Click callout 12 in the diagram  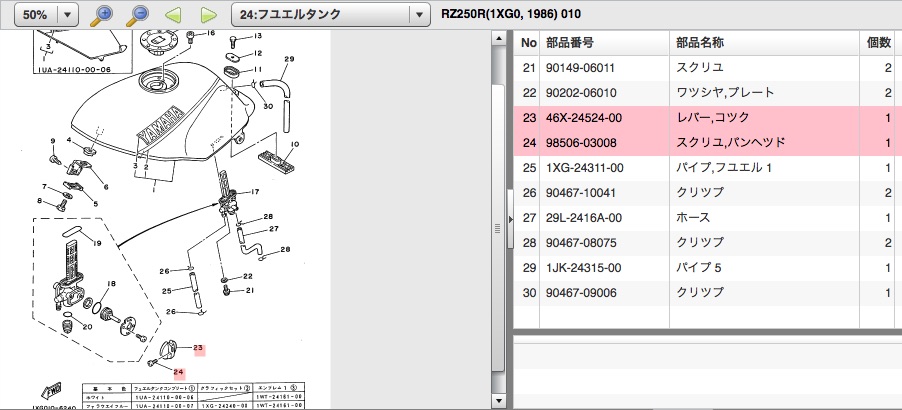pos(257,53)
